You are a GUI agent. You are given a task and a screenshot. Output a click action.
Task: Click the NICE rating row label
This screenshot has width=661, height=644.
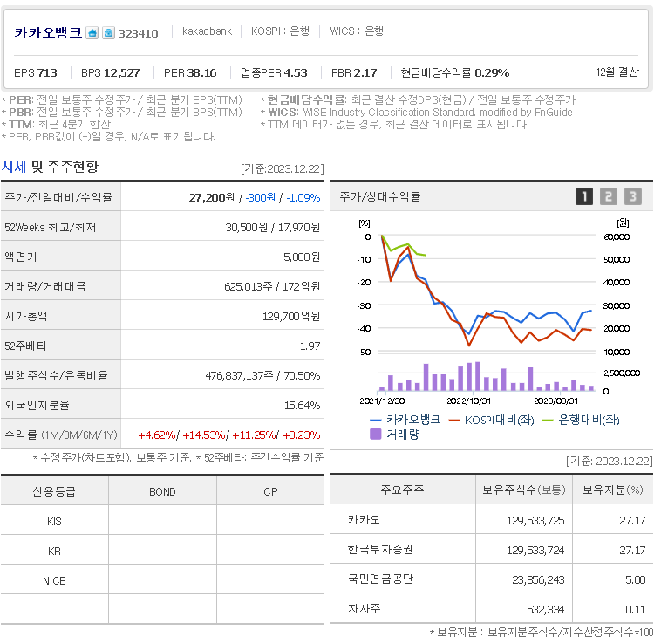(x=54, y=581)
